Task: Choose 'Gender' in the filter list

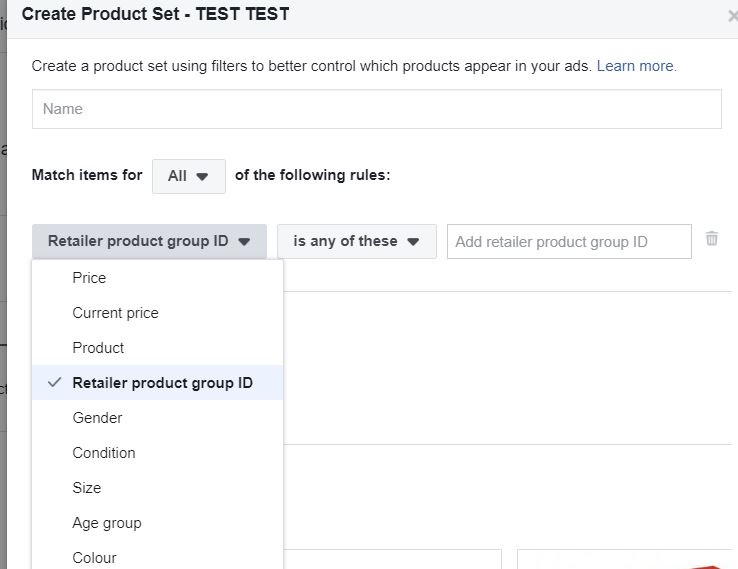Action: [x=97, y=418]
